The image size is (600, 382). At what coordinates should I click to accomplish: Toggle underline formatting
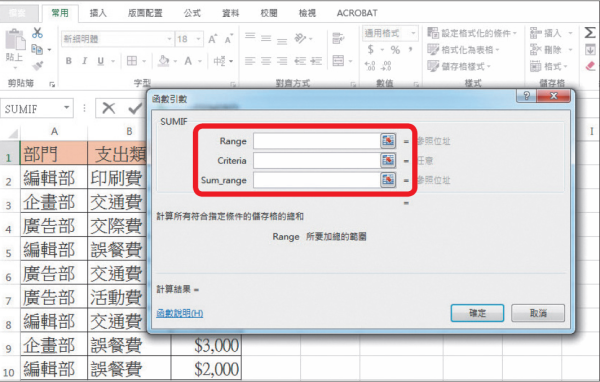click(101, 61)
